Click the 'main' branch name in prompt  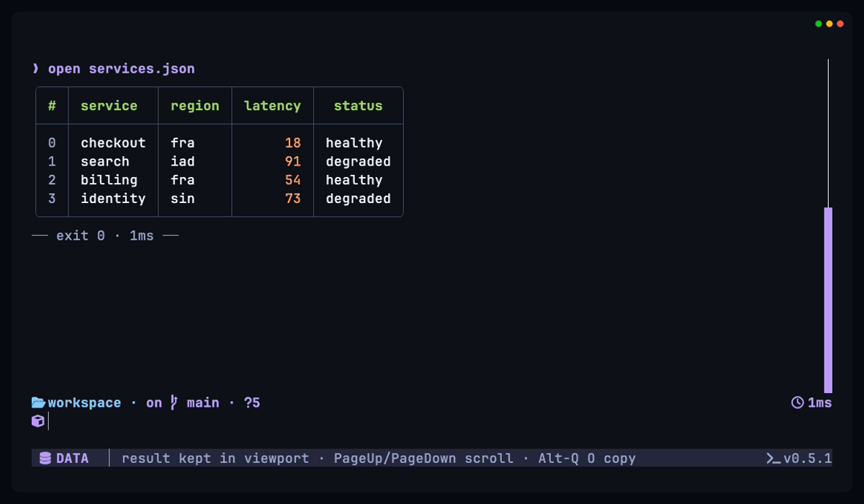coord(203,402)
